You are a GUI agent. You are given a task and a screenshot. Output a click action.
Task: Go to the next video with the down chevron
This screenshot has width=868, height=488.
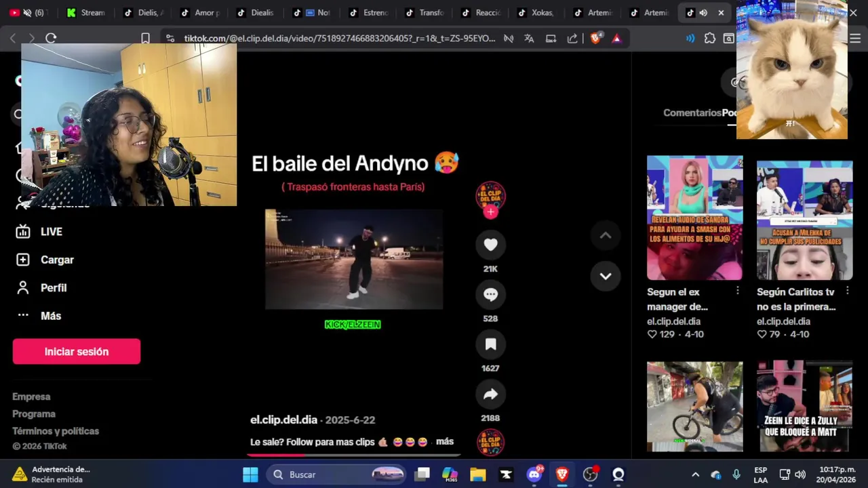pyautogui.click(x=606, y=276)
